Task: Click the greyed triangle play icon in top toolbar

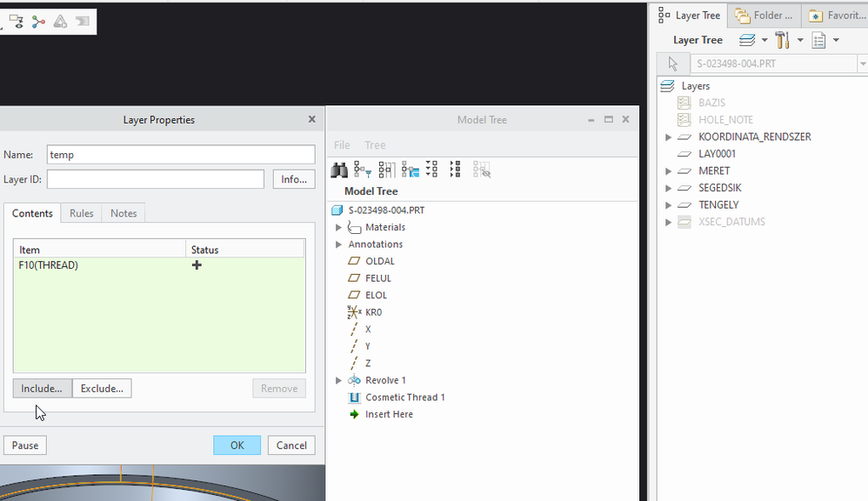Action: coord(60,22)
